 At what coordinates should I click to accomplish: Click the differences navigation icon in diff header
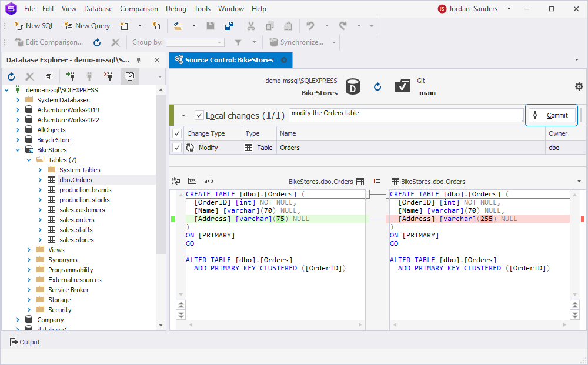tap(377, 182)
